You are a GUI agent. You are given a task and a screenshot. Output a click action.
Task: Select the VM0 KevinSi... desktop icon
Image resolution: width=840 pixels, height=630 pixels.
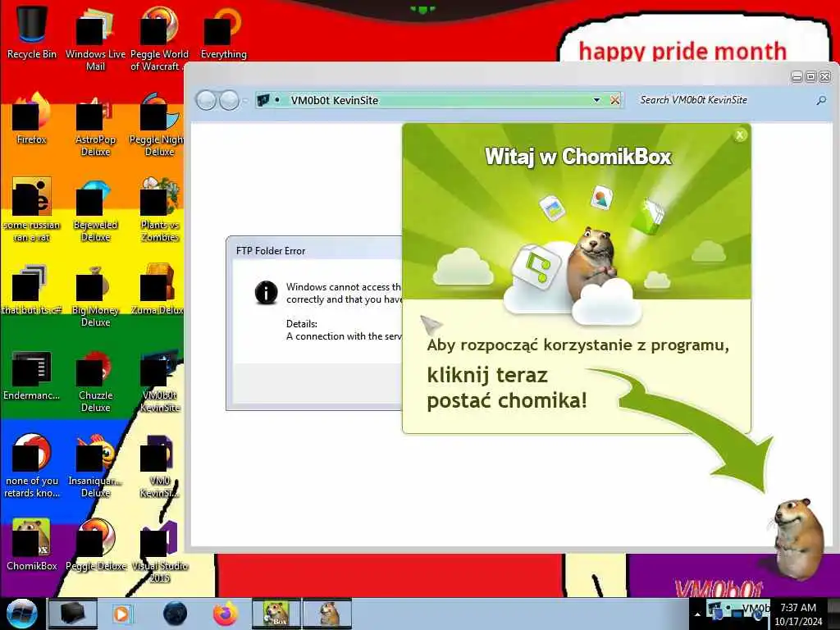(159, 465)
